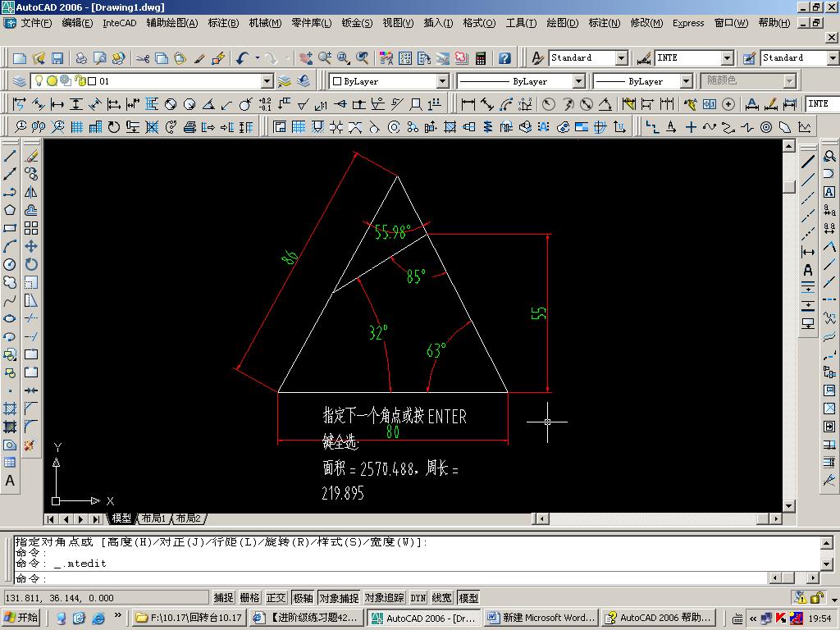Viewport: 840px width, 630px height.
Task: Select the Move tool in modify toolbar
Action: coord(31,246)
